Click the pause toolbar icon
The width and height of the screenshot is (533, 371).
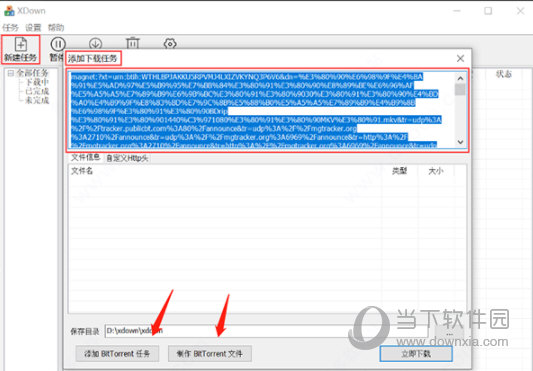tap(58, 44)
